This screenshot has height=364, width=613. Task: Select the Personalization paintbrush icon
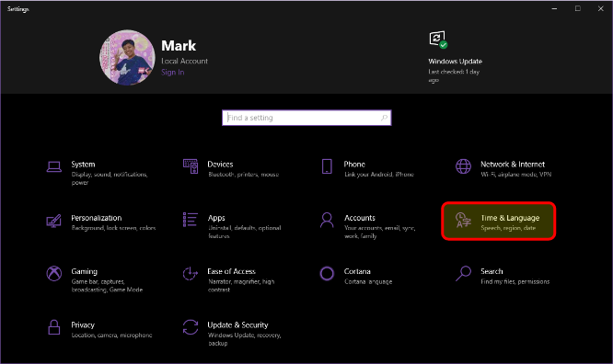[54, 221]
